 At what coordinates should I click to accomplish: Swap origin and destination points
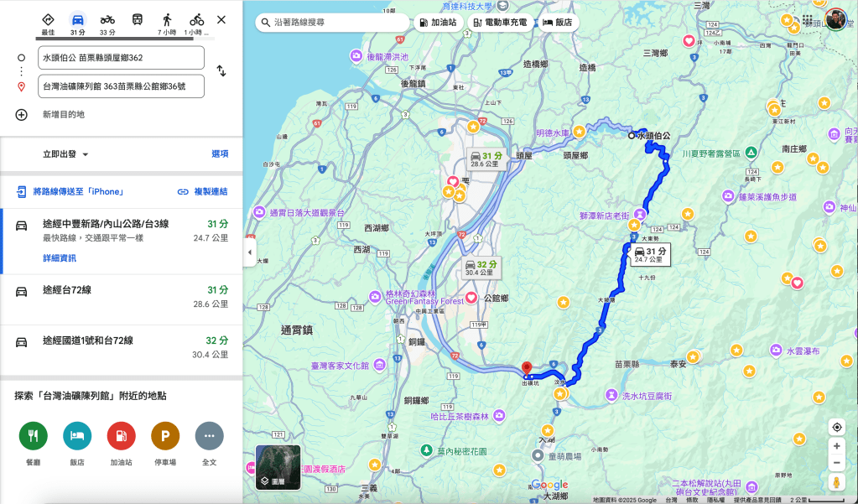pyautogui.click(x=221, y=71)
